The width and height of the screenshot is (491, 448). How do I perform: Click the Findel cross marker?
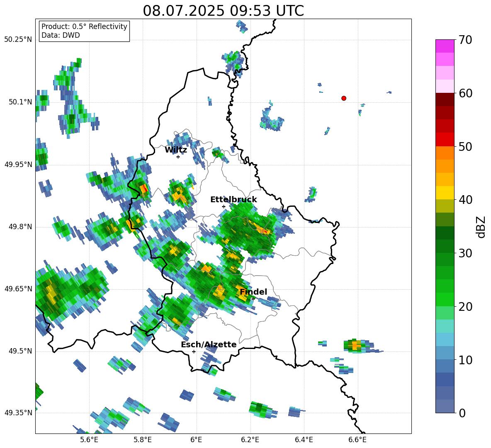(x=253, y=299)
